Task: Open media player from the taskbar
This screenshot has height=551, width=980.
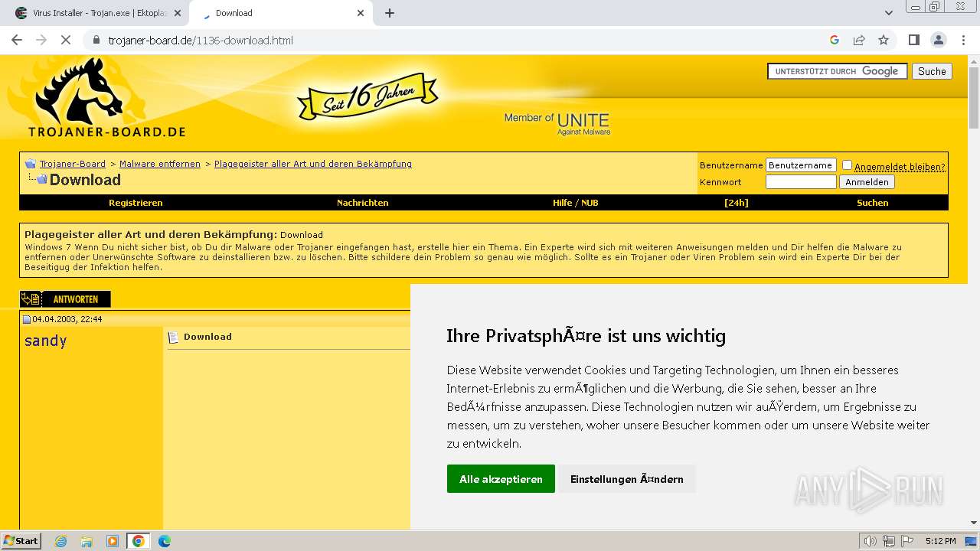Action: (113, 541)
